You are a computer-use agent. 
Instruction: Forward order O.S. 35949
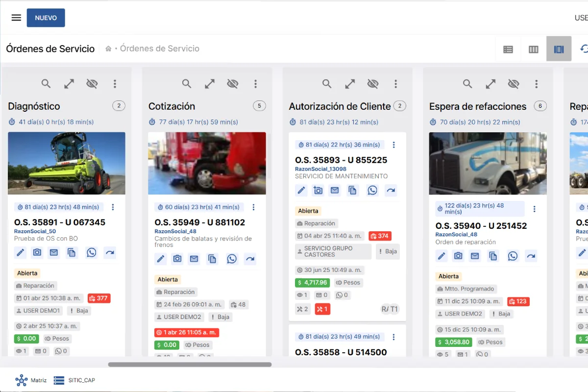pos(250,259)
